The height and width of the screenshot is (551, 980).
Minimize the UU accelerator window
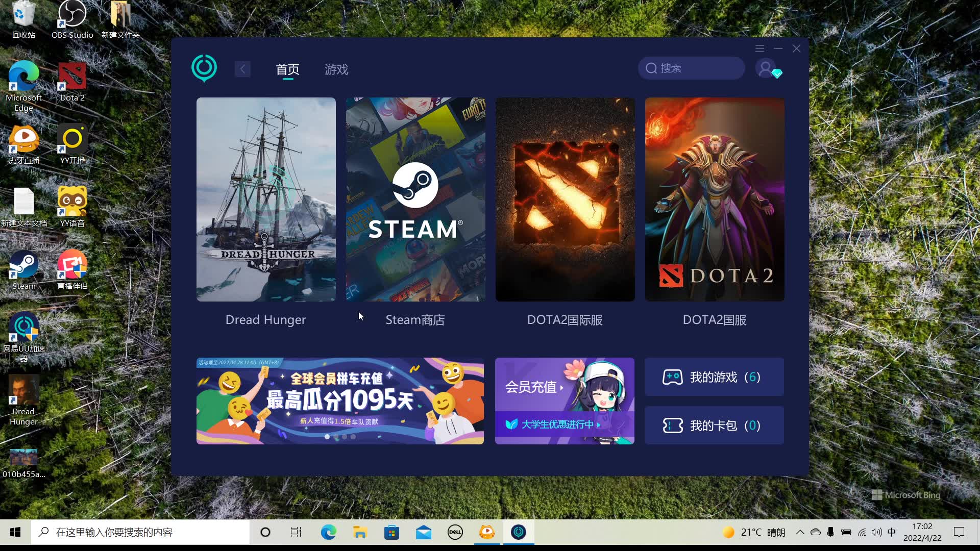(778, 48)
